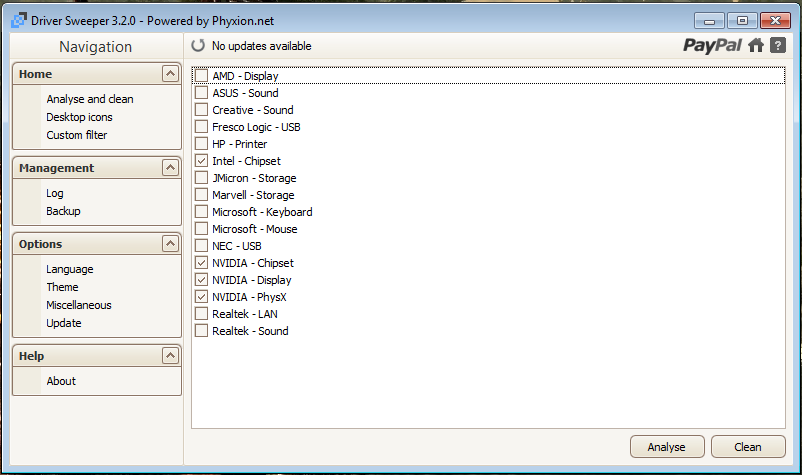Open the Backup page
Screen dimensions: 802x475
63,211
